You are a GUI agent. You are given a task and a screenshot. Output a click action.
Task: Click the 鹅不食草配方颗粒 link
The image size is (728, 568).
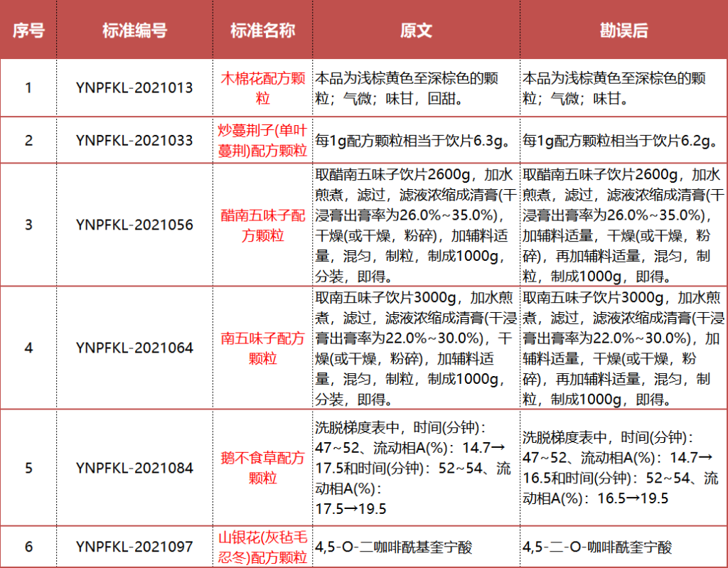(x=262, y=468)
